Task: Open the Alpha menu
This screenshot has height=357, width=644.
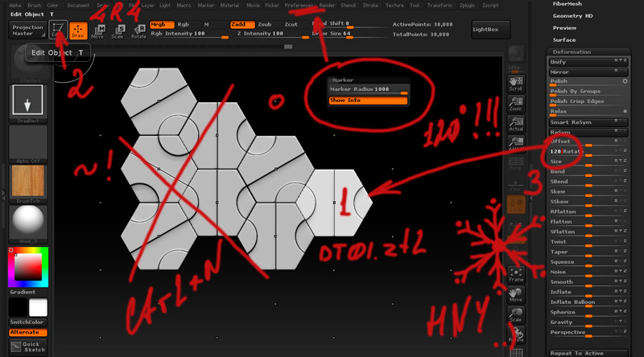Action: (15, 6)
